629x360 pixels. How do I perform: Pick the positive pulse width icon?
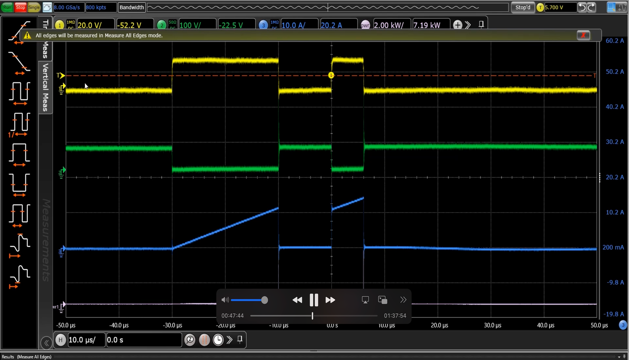click(x=19, y=155)
